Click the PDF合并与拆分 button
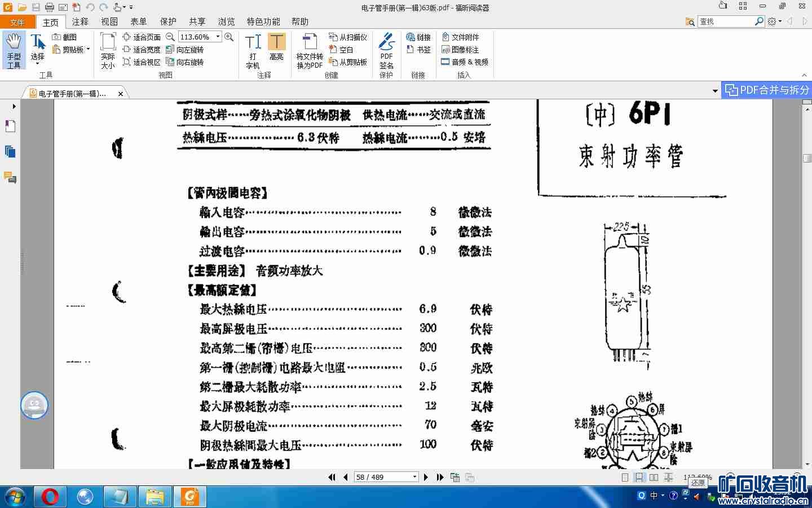Image resolution: width=812 pixels, height=508 pixels. click(x=767, y=90)
